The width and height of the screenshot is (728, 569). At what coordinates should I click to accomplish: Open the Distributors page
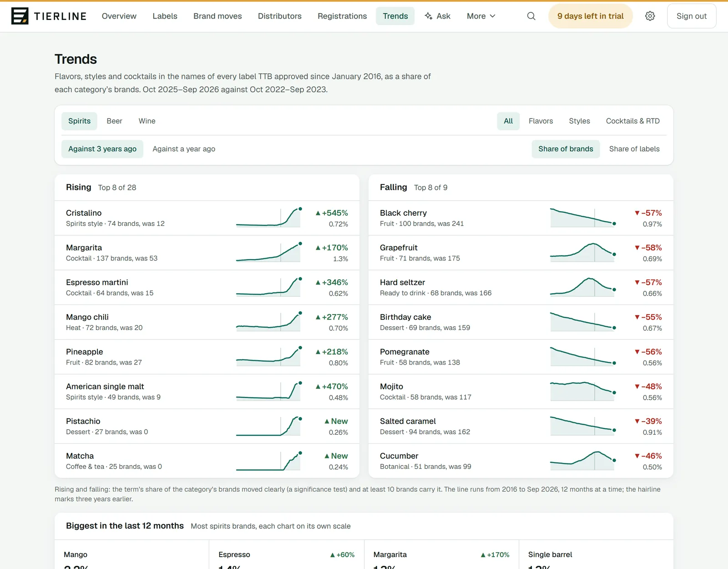point(280,16)
